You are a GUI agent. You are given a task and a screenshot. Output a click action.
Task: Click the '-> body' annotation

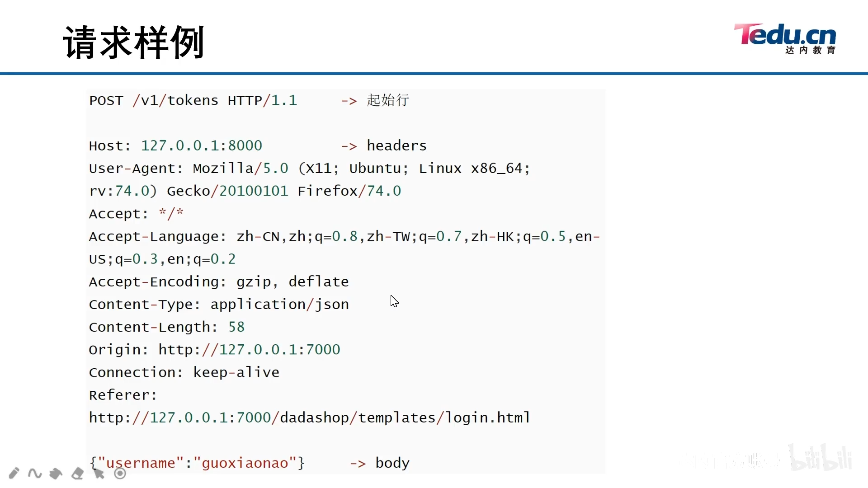point(380,463)
